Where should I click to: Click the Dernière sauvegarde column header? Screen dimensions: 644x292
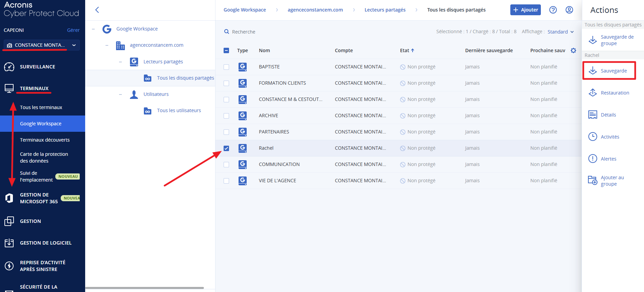click(x=489, y=50)
